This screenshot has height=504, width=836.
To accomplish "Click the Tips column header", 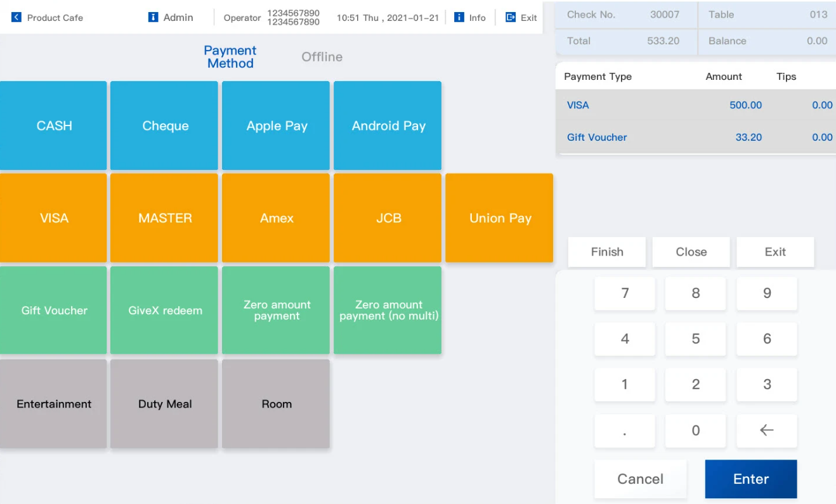I will 786,77.
